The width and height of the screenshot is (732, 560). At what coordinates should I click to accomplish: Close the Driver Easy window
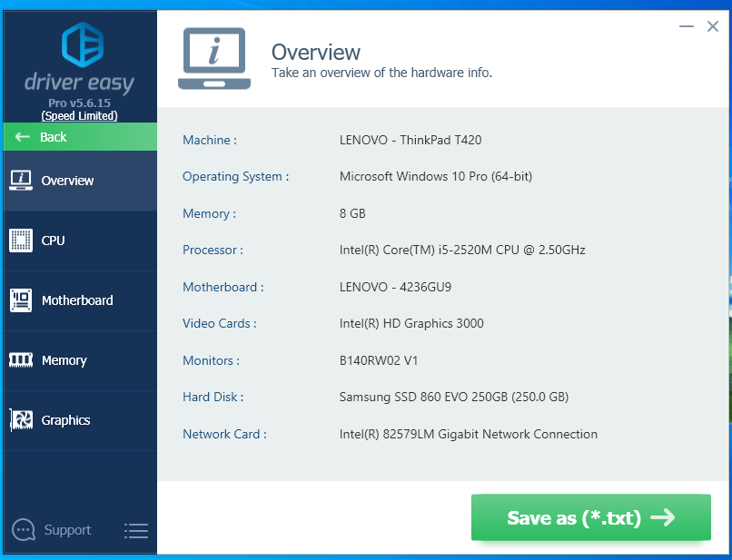tap(712, 26)
